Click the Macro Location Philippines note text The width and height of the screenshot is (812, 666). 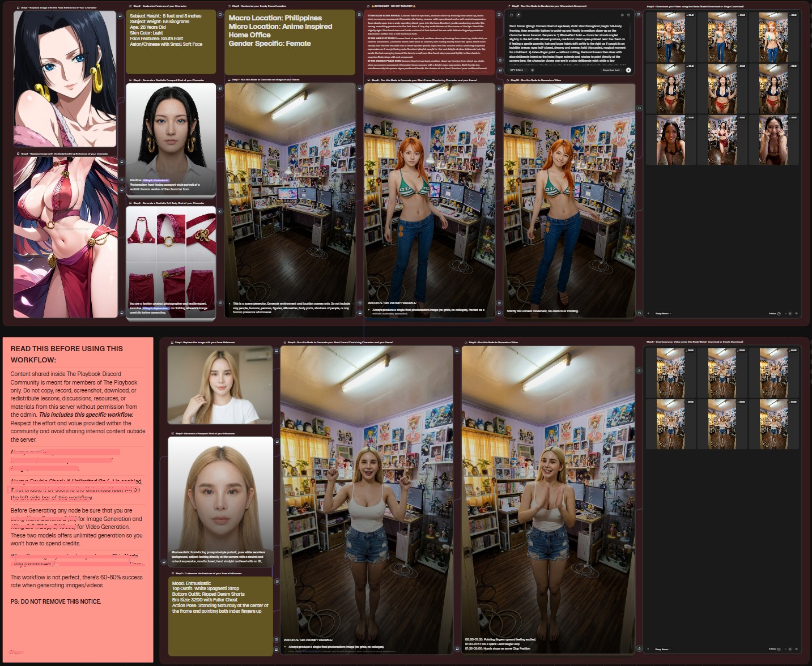[x=275, y=18]
